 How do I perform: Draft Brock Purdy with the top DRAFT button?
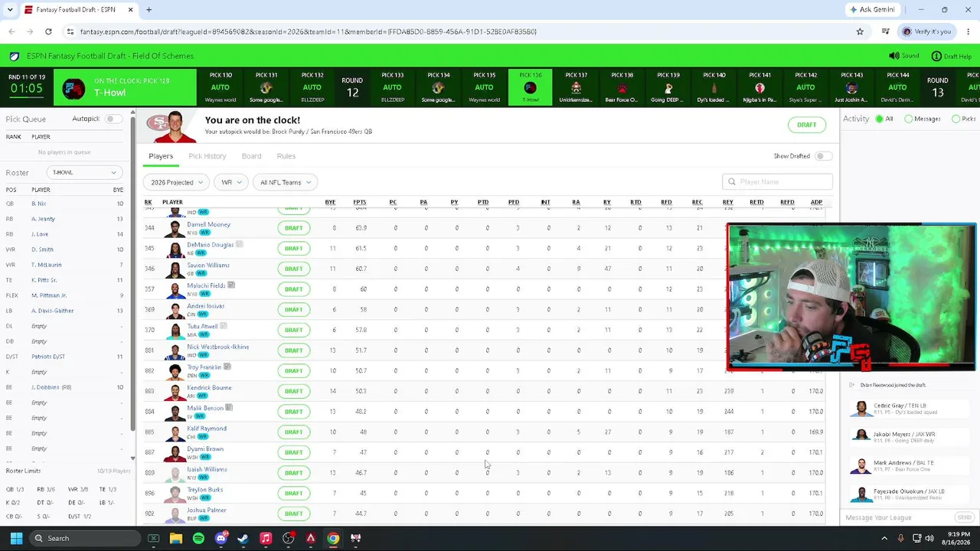[806, 125]
